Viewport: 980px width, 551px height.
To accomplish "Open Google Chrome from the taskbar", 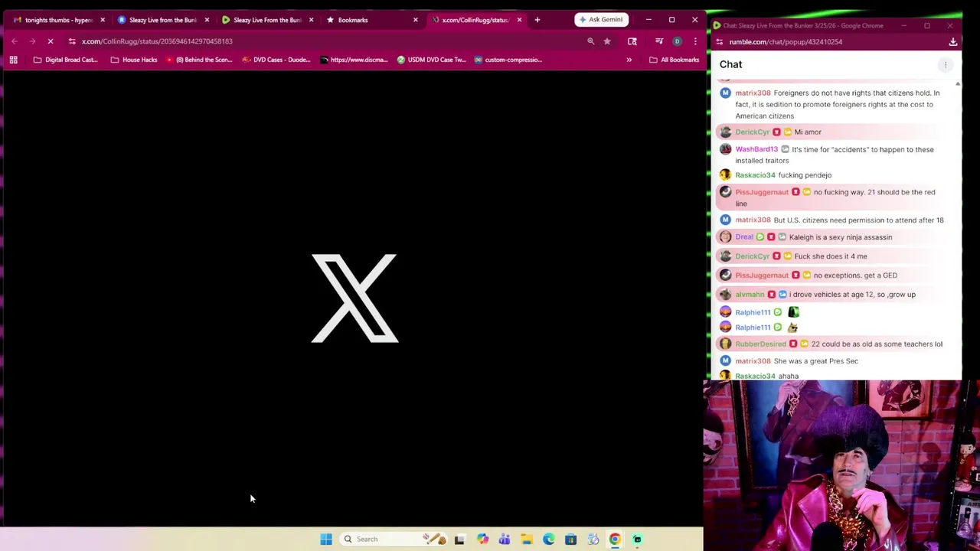I will pyautogui.click(x=615, y=540).
